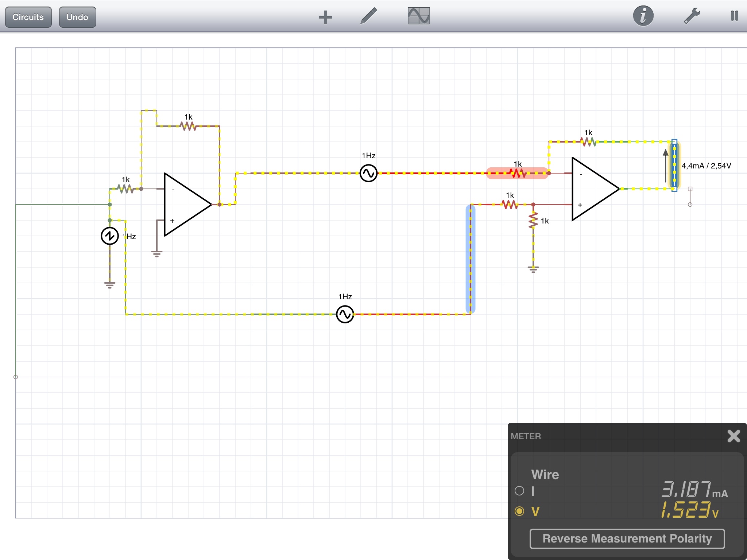Select the right op-amp feedback 1k resistor
Viewport: 747px width, 560px height.
(588, 142)
